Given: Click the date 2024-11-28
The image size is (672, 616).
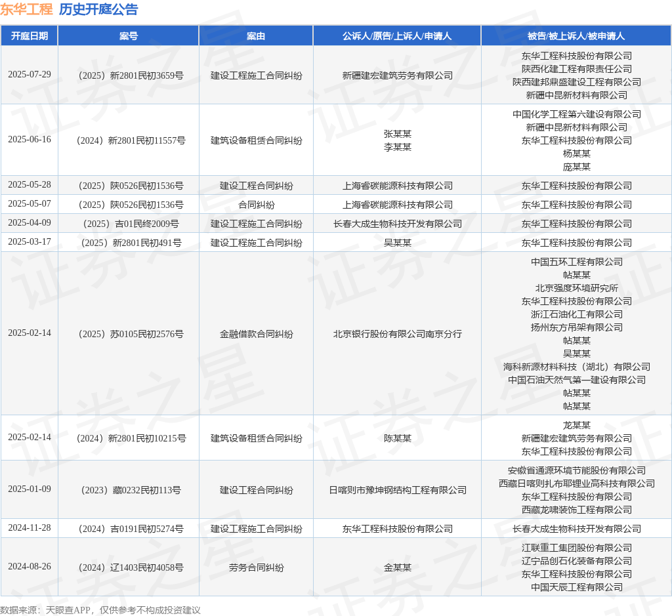Looking at the screenshot, I should [x=30, y=527].
